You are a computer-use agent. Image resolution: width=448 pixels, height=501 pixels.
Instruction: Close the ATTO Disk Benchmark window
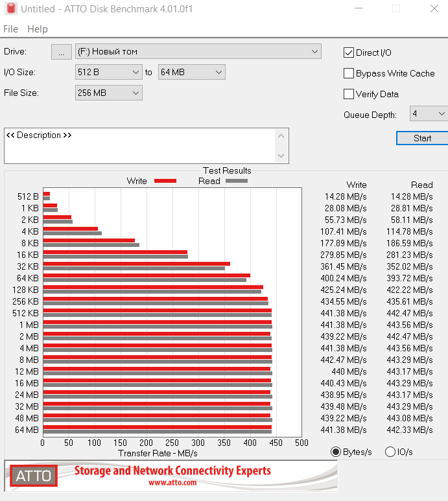pyautogui.click(x=433, y=9)
